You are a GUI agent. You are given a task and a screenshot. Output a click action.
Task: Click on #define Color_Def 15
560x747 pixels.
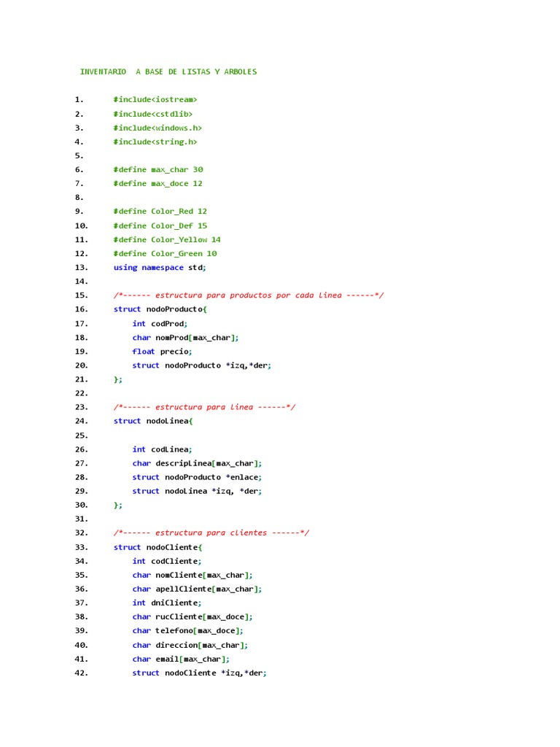[160, 226]
